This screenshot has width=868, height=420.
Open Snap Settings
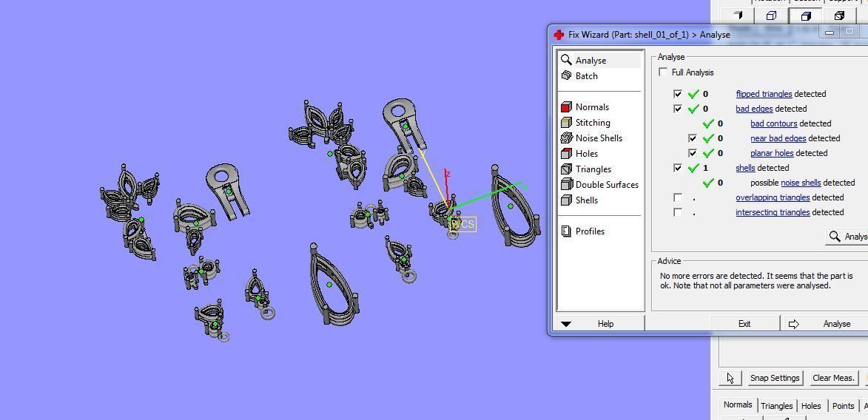[775, 378]
